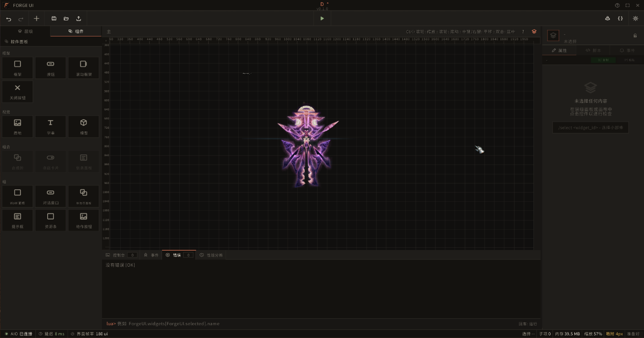Open the 性能分析 tab in bottom panel
The width and height of the screenshot is (644, 338).
[211, 255]
